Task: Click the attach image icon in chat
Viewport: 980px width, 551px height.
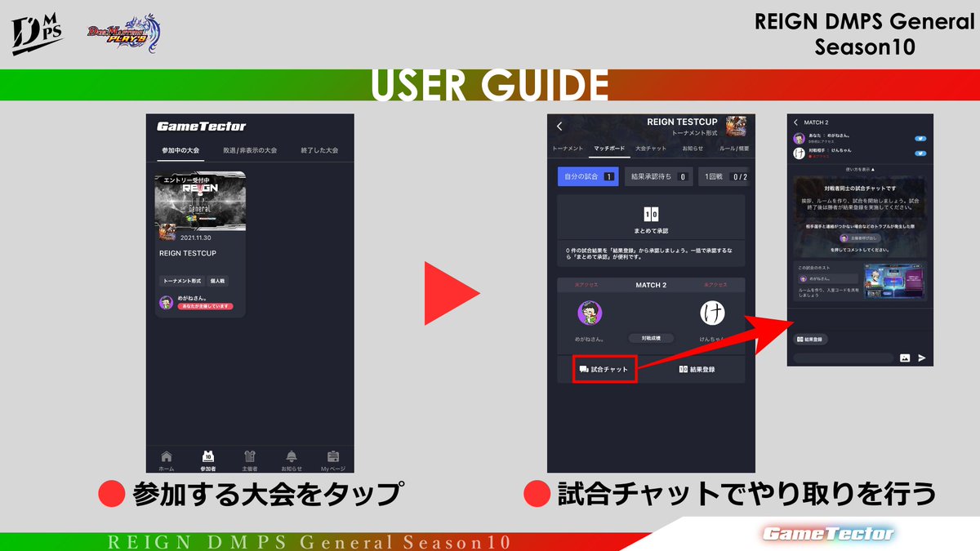Action: tap(905, 358)
